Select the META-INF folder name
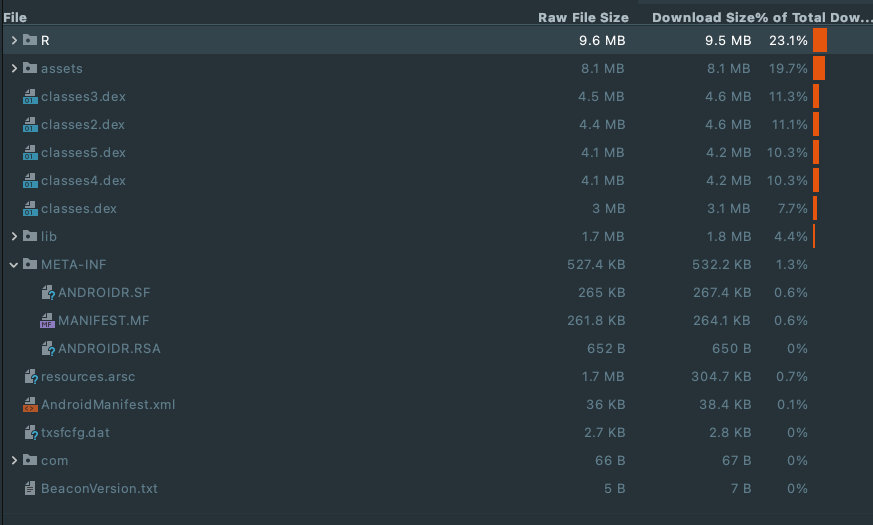Screen dimensions: 873x525 73,264
